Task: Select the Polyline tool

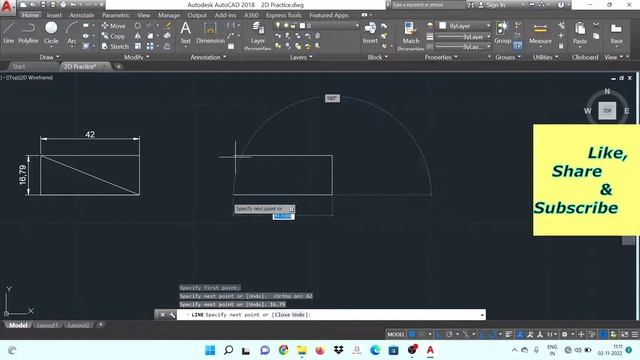Action: [x=28, y=32]
